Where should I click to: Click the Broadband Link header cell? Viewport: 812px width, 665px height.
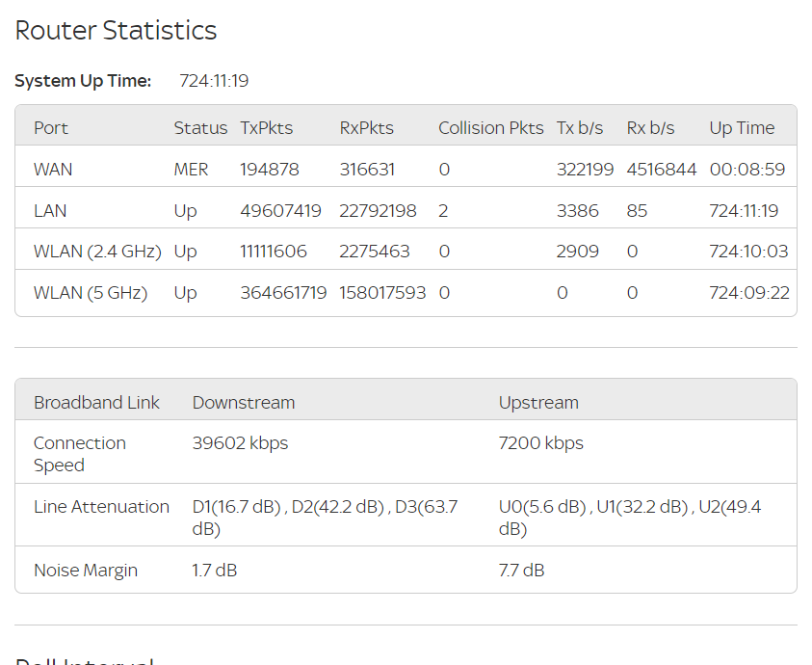(x=96, y=403)
